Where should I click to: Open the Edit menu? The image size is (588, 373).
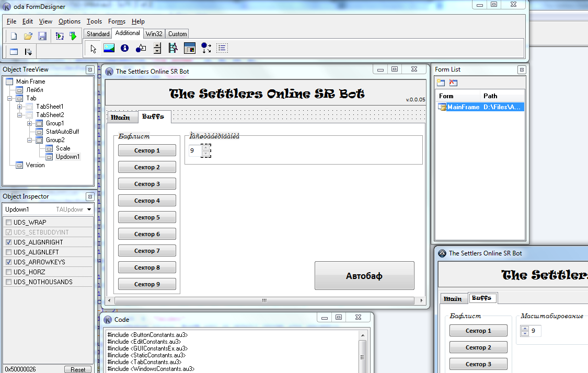27,21
